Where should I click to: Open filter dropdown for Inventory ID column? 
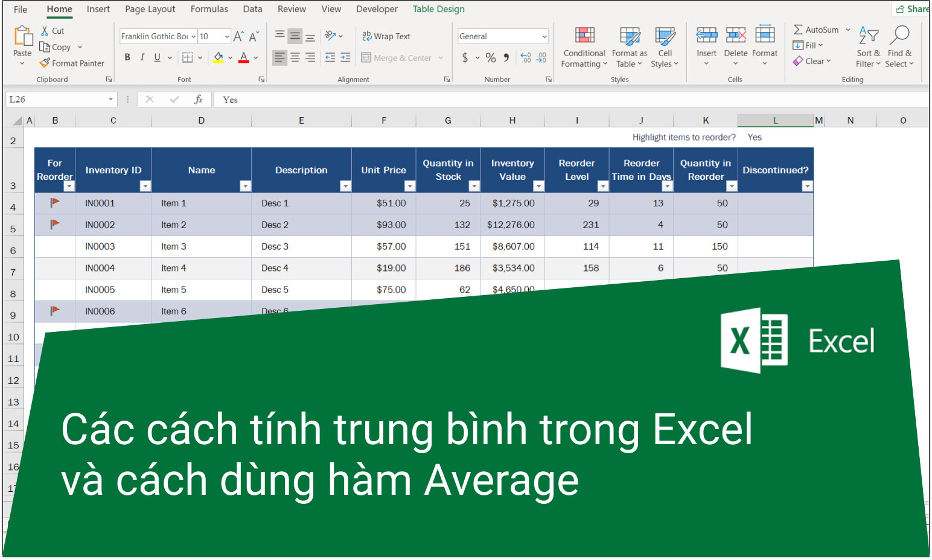click(145, 186)
